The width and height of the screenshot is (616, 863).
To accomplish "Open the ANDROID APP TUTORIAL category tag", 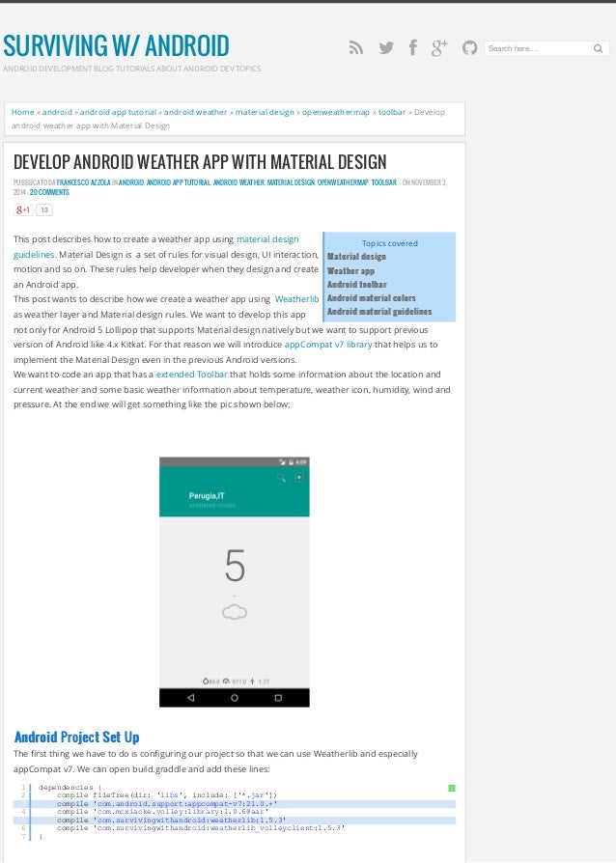I will point(179,182).
